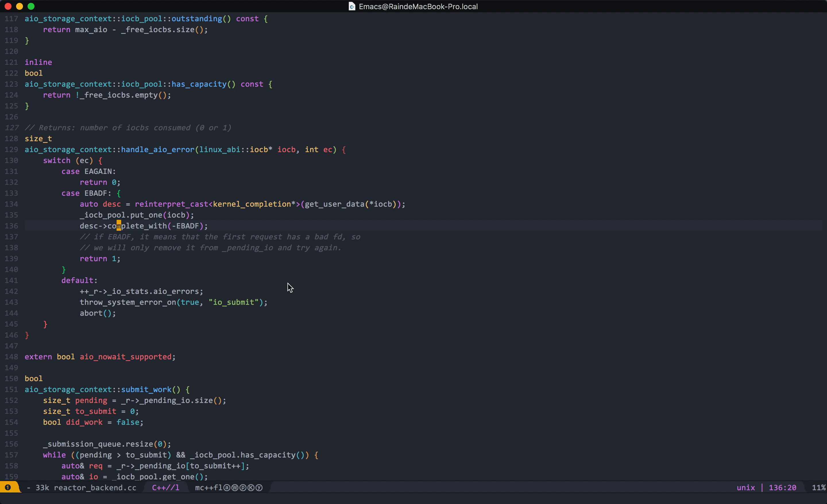Click the green full-screen window button

point(31,6)
